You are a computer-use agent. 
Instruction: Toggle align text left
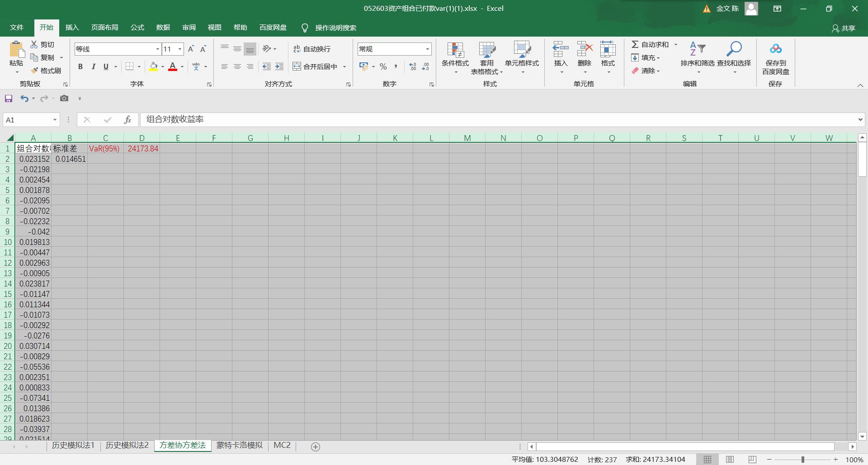(x=224, y=66)
